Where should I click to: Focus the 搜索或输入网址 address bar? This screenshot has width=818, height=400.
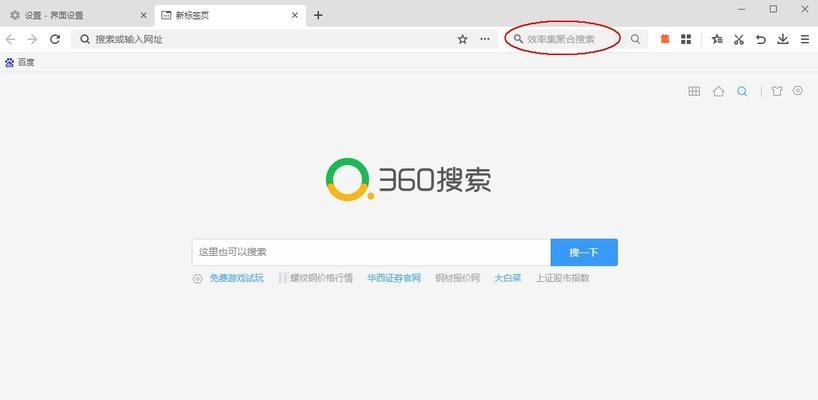284,39
